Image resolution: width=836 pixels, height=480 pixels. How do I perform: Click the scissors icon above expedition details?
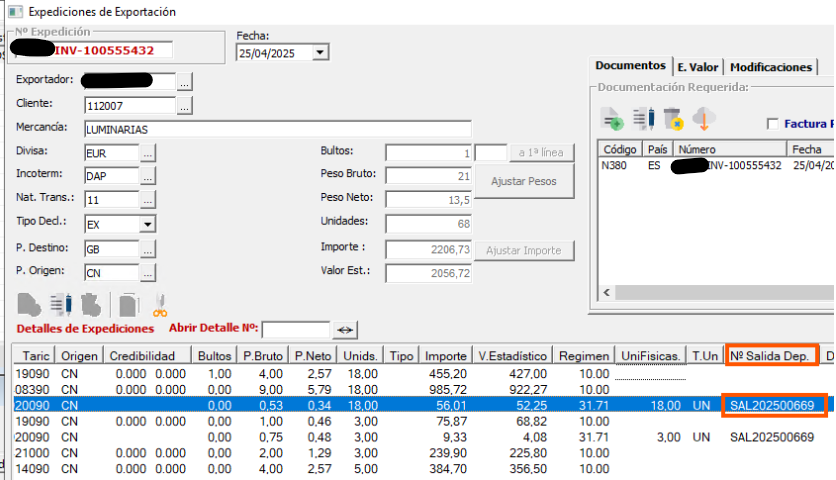160,303
